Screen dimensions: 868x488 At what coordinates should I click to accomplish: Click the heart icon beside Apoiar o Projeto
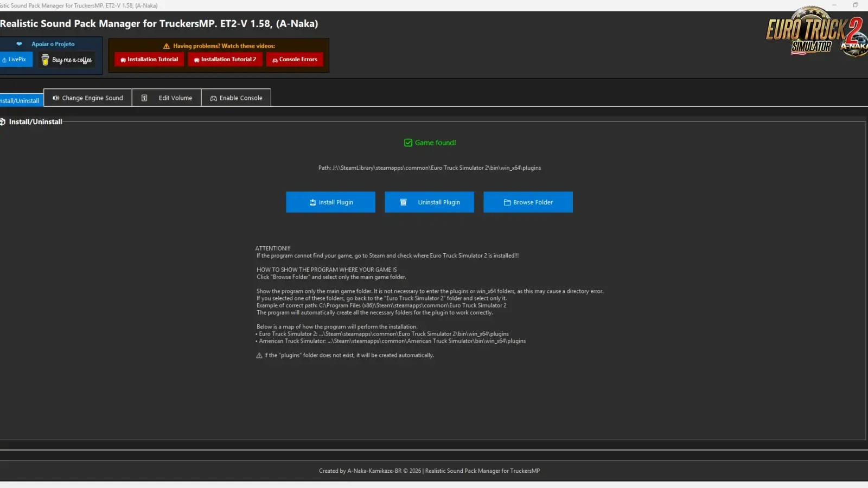(x=19, y=44)
